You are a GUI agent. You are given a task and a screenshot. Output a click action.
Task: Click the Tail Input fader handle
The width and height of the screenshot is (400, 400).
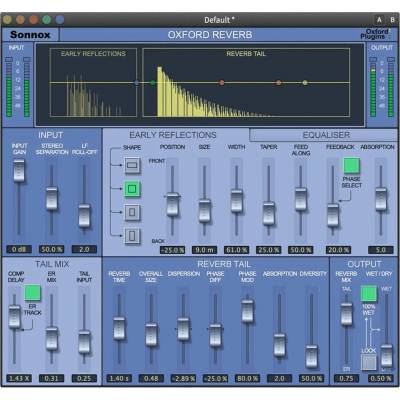click(x=84, y=342)
